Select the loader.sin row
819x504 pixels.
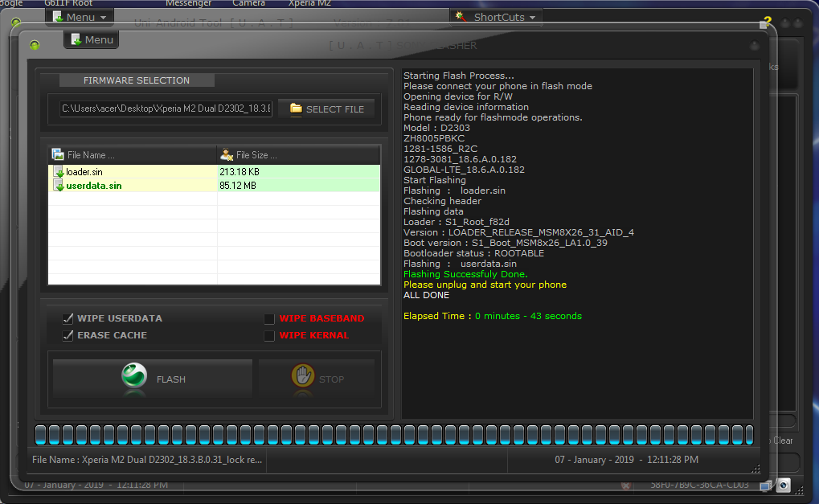[214, 172]
